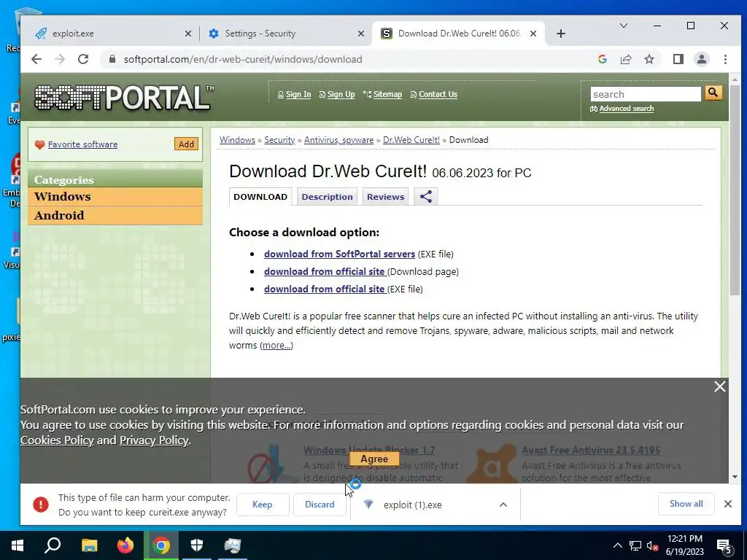Go back to the previous page
Image resolution: width=747 pixels, height=560 pixels.
[36, 59]
